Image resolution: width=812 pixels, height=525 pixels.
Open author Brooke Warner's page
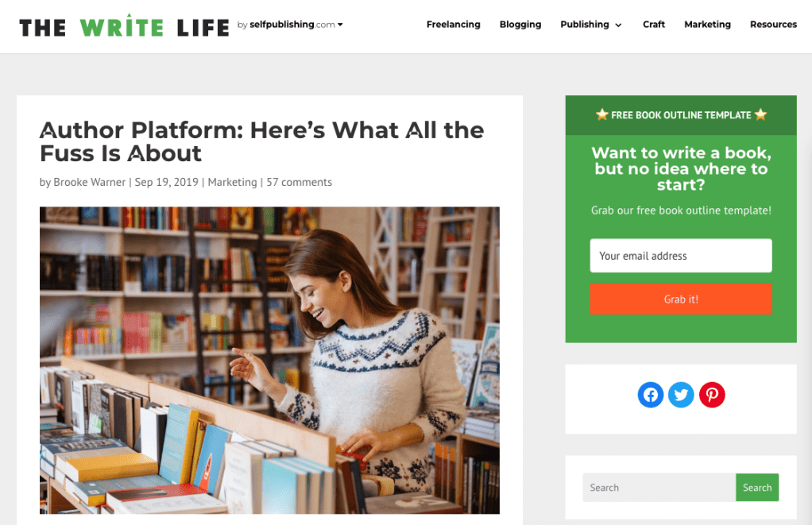pyautogui.click(x=90, y=182)
